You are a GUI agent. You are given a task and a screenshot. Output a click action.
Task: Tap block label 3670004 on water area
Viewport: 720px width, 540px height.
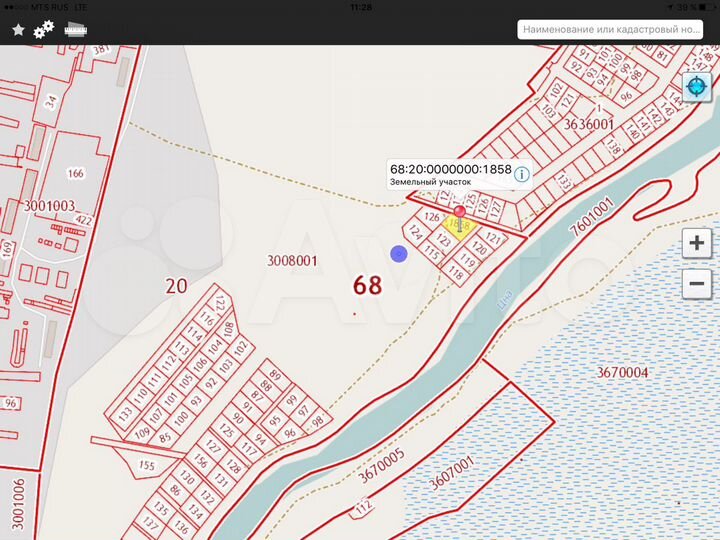[x=622, y=373]
